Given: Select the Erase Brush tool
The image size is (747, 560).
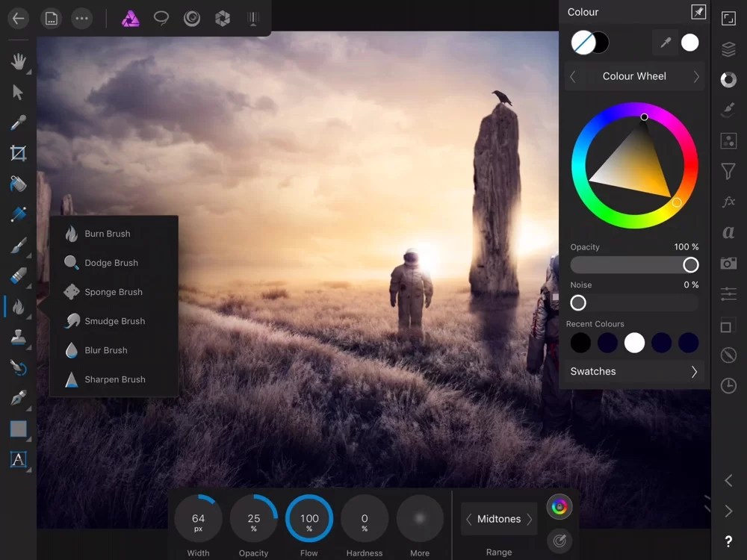Looking at the screenshot, I should (x=18, y=276).
